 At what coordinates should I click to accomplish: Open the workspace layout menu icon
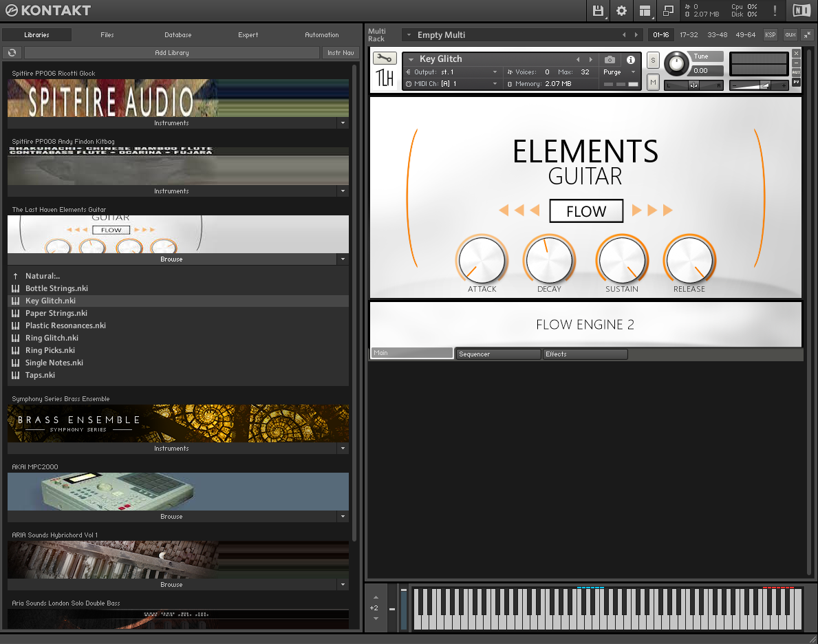pyautogui.click(x=645, y=10)
